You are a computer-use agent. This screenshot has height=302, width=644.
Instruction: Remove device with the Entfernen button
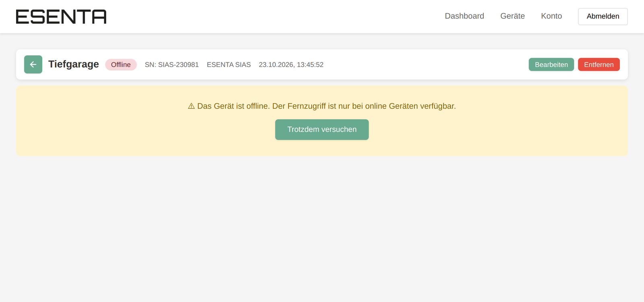tap(599, 64)
